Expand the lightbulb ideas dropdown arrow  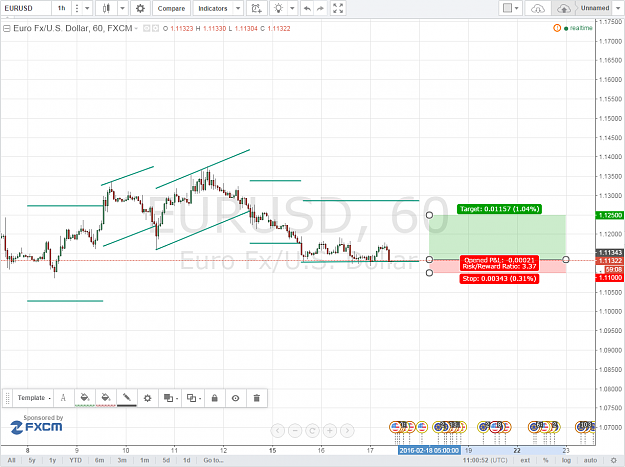tap(293, 8)
